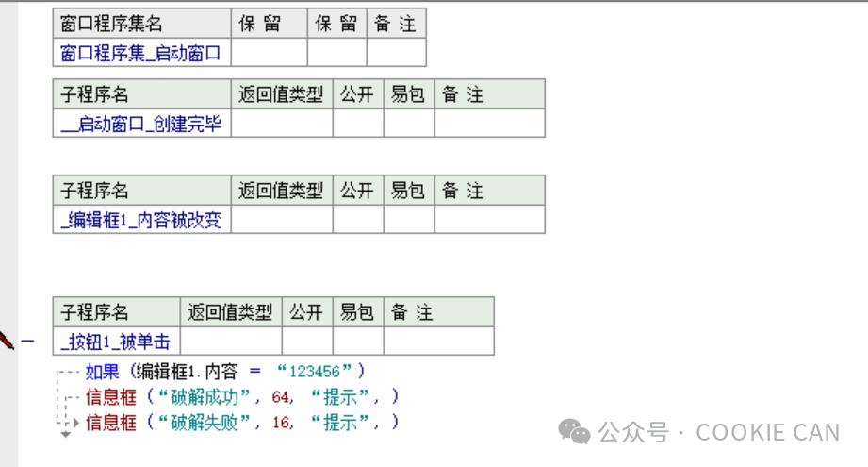Toggle 公开 cell for _按钮1_被单击
Viewport: 868px width, 467px height.
tap(307, 342)
